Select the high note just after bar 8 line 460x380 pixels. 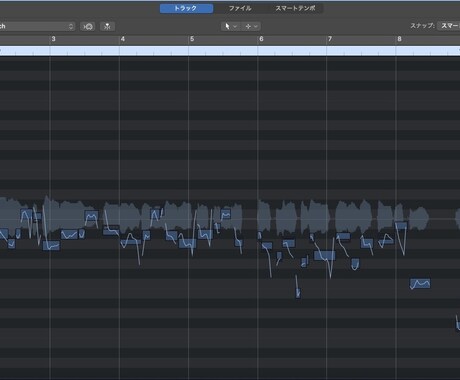click(401, 226)
